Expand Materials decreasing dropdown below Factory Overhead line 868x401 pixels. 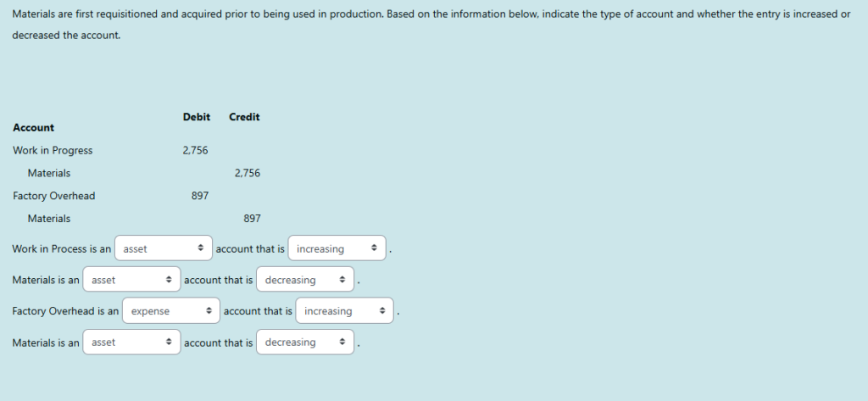(x=305, y=343)
